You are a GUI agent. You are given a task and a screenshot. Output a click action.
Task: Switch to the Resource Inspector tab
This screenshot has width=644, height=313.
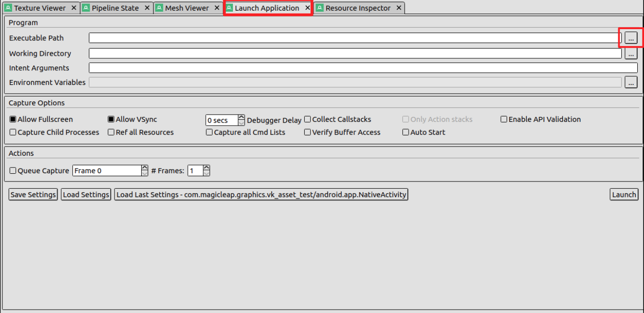click(358, 8)
